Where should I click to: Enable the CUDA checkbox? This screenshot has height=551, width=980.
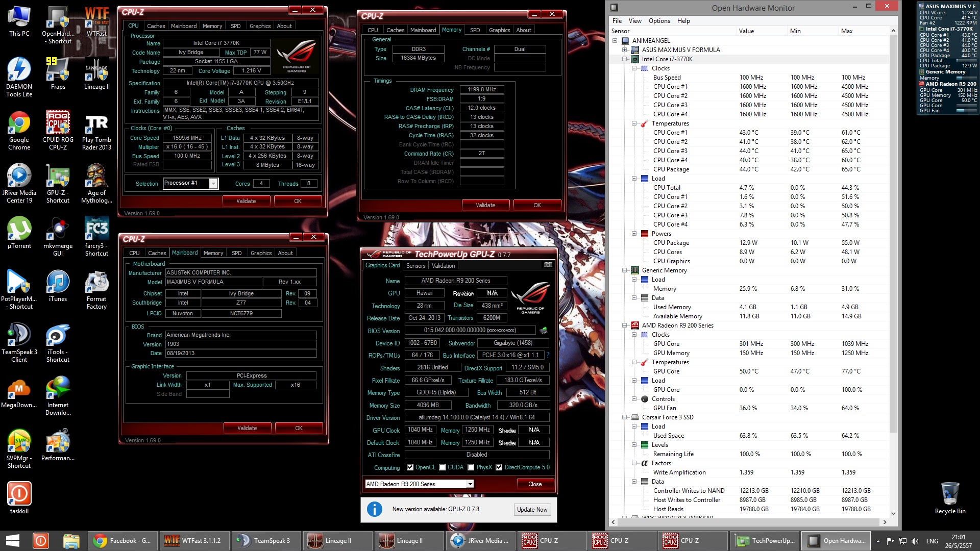click(443, 467)
